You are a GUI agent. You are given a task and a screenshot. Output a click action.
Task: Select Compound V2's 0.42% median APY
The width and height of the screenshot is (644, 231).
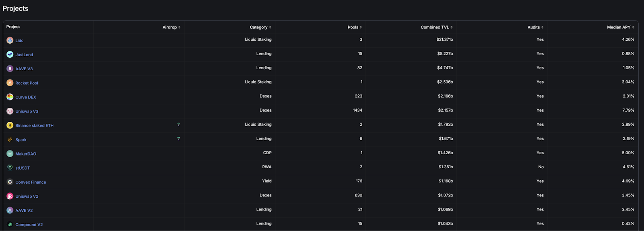pos(628,223)
